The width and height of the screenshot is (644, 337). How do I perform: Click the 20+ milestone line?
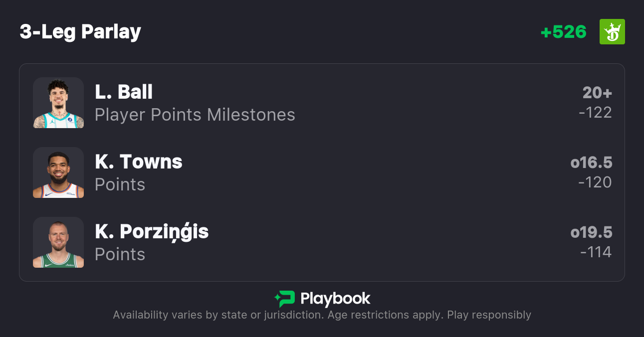click(x=597, y=93)
